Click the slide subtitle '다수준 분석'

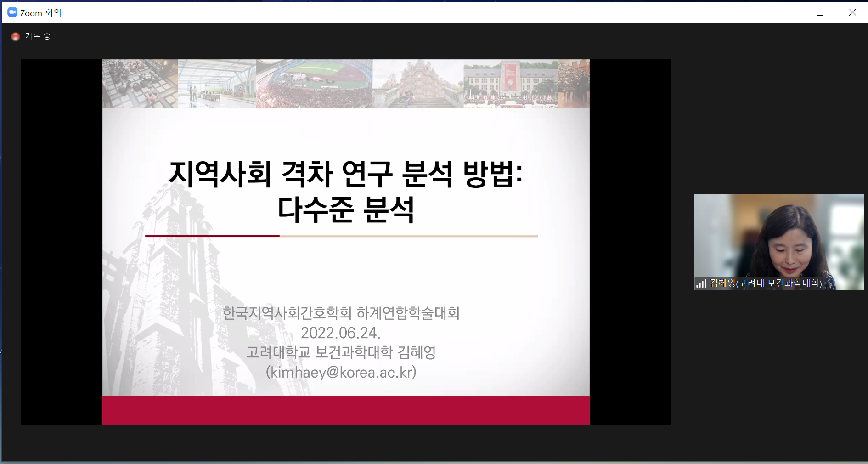point(346,209)
